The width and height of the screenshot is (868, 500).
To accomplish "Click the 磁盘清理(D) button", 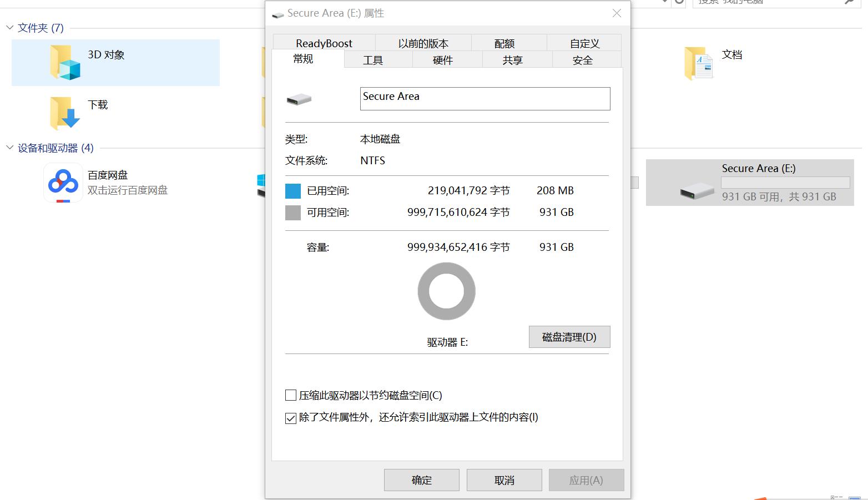I will (x=569, y=337).
